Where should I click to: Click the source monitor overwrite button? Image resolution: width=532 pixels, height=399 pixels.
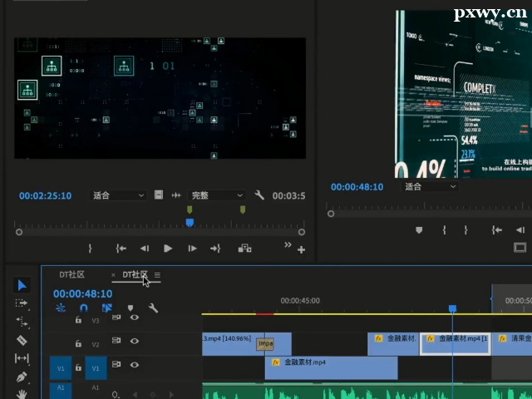(x=244, y=248)
